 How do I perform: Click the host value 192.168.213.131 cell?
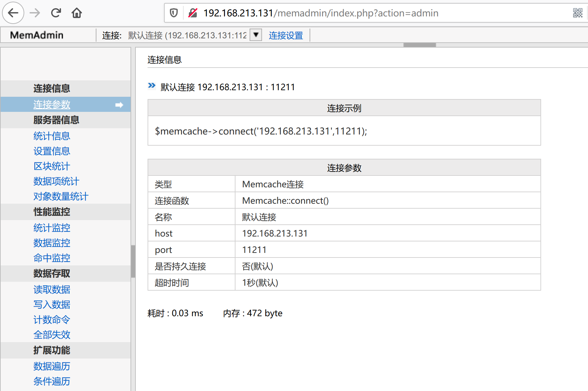388,233
